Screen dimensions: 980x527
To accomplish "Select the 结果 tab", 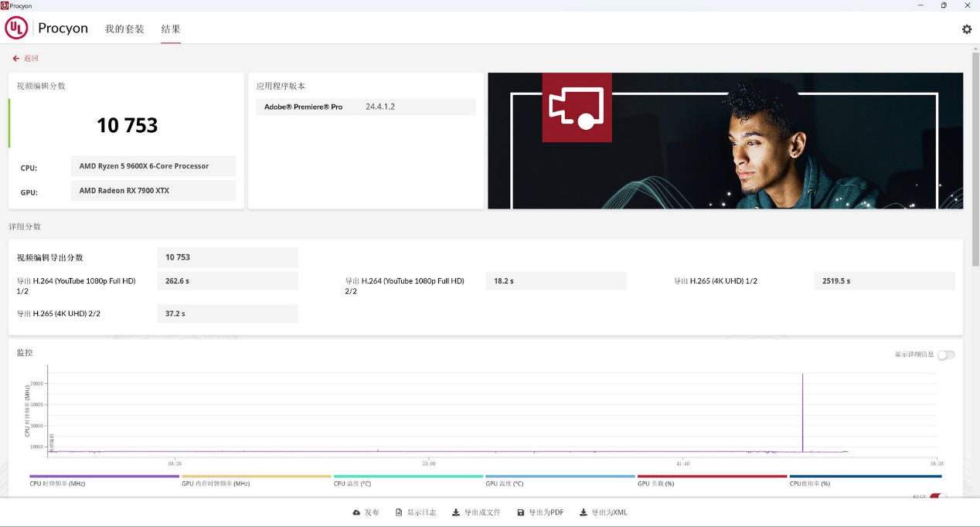I will pyautogui.click(x=171, y=29).
